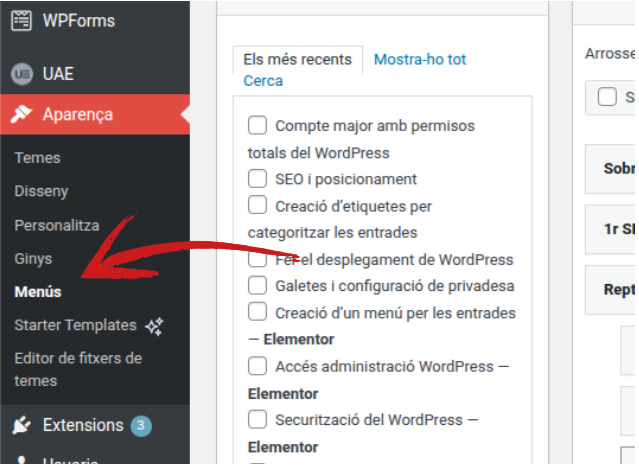
Task: Select 'Creació d'etiquetes per categoritzar' checkbox
Action: 257,206
